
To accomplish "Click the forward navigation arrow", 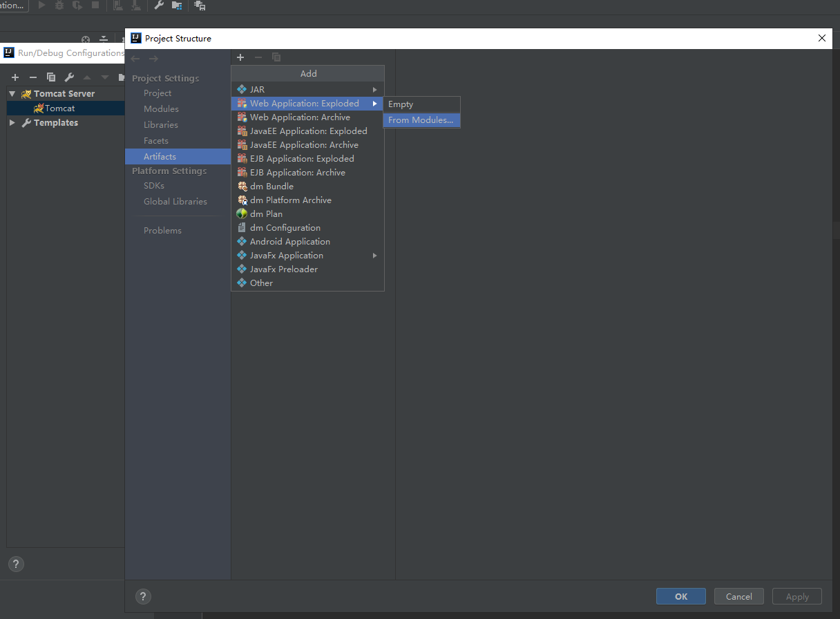I will pos(153,59).
